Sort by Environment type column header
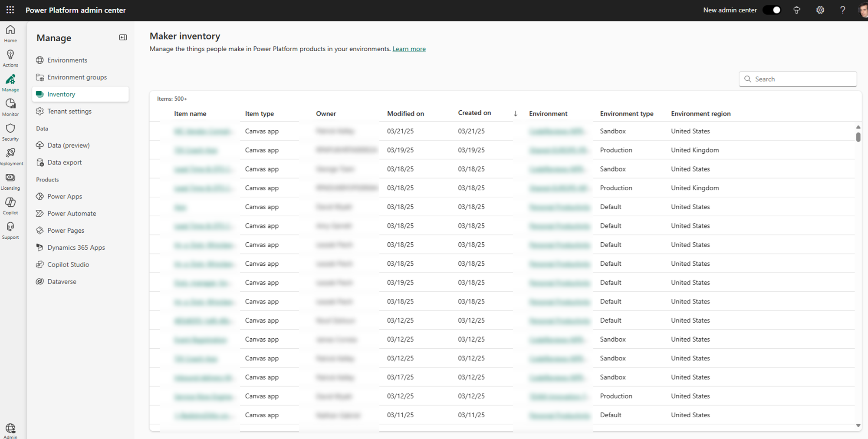 (x=627, y=114)
